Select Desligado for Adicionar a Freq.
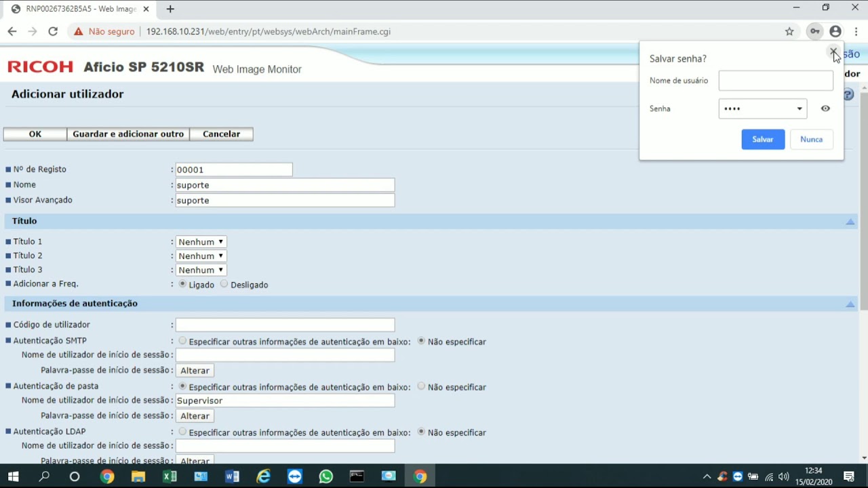The height and width of the screenshot is (488, 868). pos(224,284)
